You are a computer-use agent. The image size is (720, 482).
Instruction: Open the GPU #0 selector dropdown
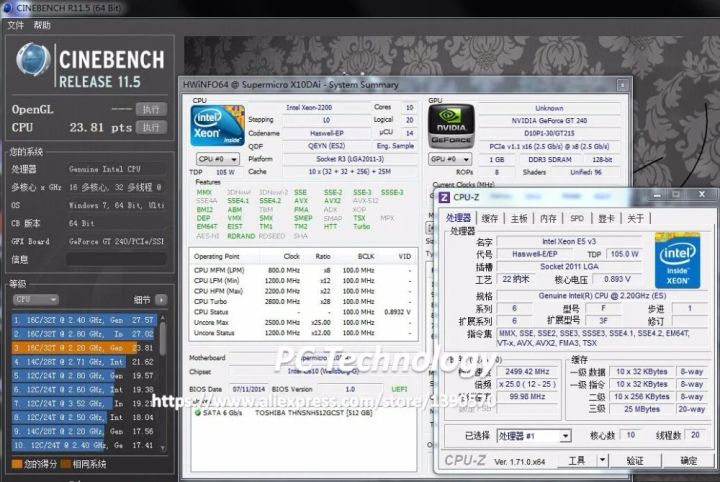[x=450, y=159]
